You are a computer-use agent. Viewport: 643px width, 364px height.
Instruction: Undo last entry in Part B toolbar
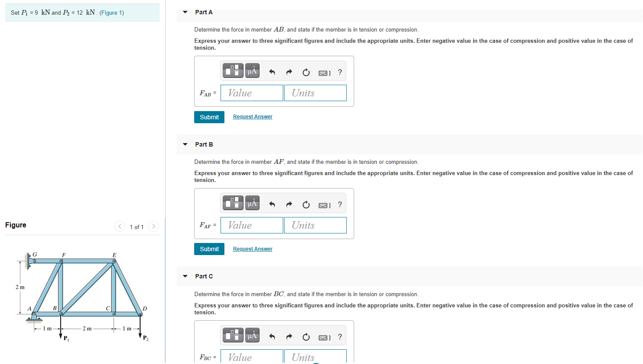(272, 204)
